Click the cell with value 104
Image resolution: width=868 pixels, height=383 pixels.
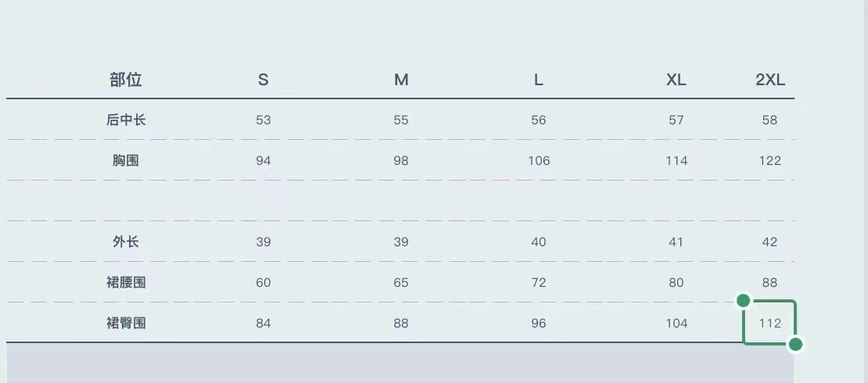coord(676,324)
